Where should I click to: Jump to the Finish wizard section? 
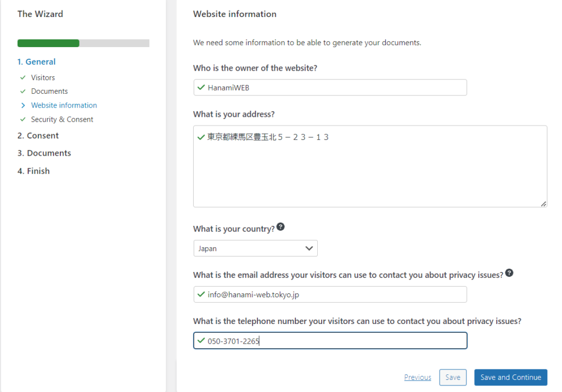[x=33, y=171]
